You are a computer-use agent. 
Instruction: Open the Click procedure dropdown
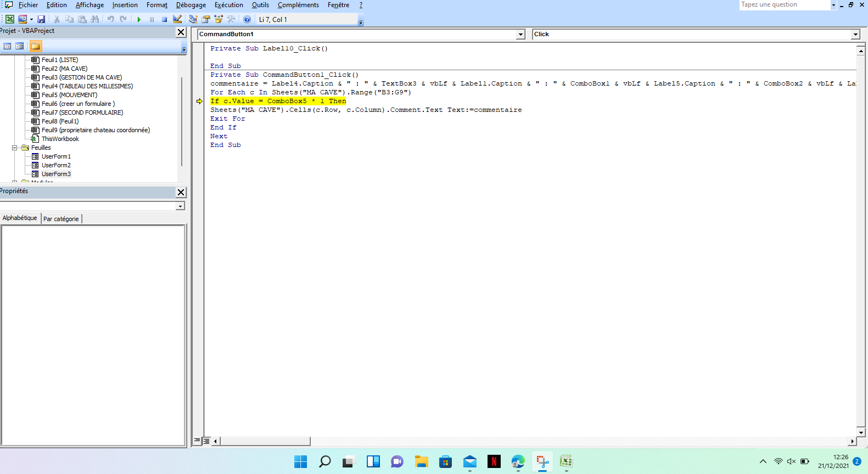tap(855, 35)
